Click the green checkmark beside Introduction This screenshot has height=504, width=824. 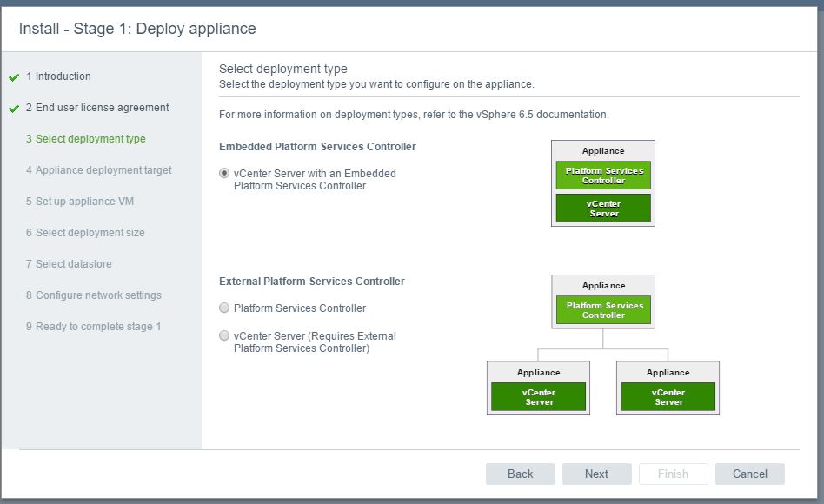pyautogui.click(x=14, y=77)
